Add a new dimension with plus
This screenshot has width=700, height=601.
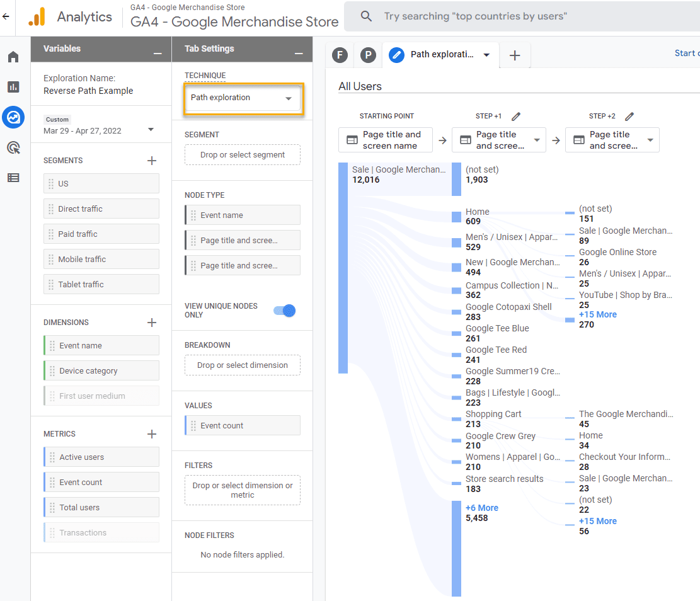(x=152, y=323)
